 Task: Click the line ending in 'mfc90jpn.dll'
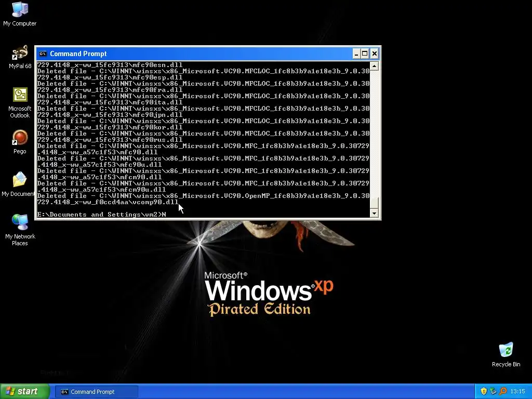(x=110, y=115)
